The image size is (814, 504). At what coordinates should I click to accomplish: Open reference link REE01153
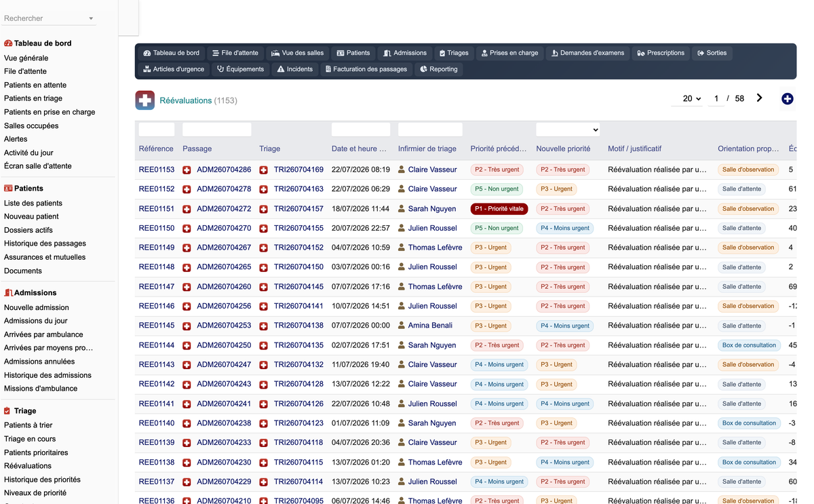tap(157, 170)
